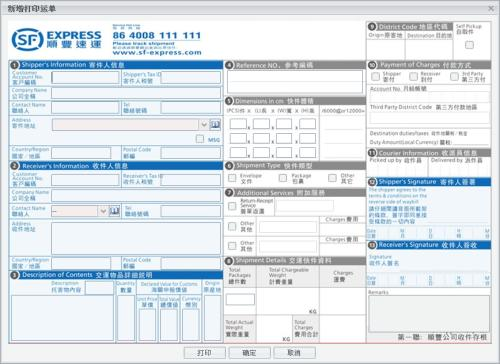This screenshot has height=364, width=500.
Task: Click the shipper Country/Region field
Action: [x=81, y=153]
